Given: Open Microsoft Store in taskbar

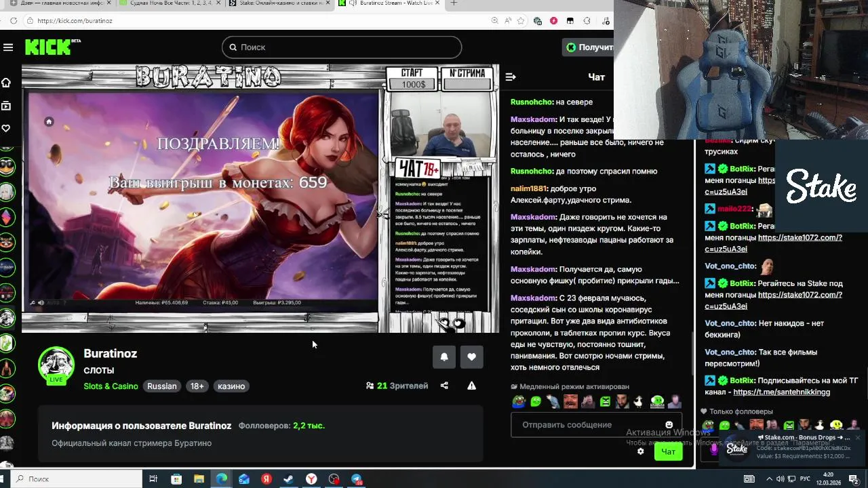Looking at the screenshot, I should click(x=176, y=479).
